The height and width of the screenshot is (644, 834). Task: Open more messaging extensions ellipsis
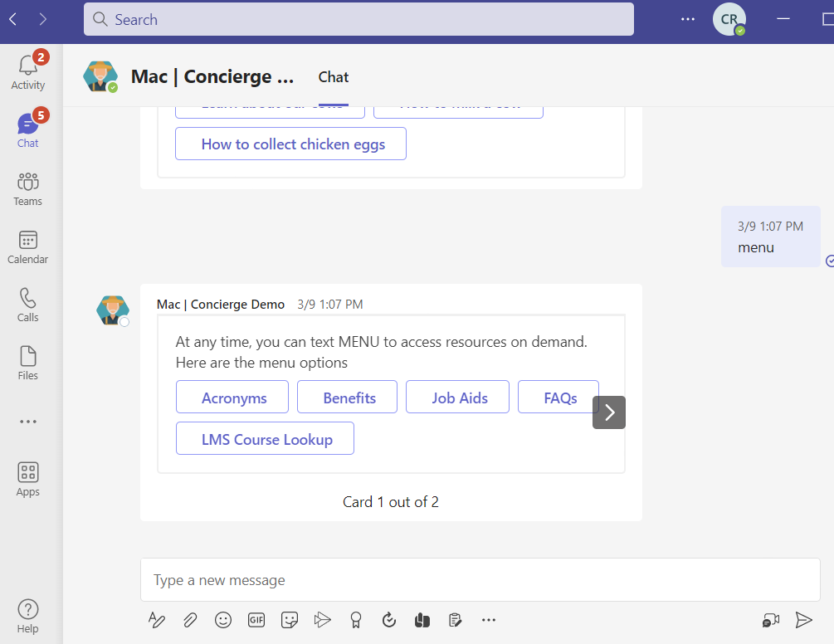(488, 620)
